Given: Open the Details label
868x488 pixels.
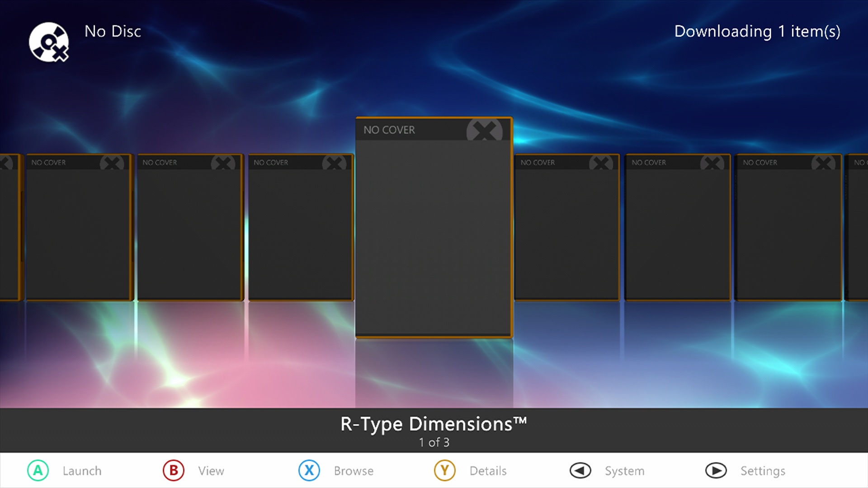Looking at the screenshot, I should pos(488,471).
